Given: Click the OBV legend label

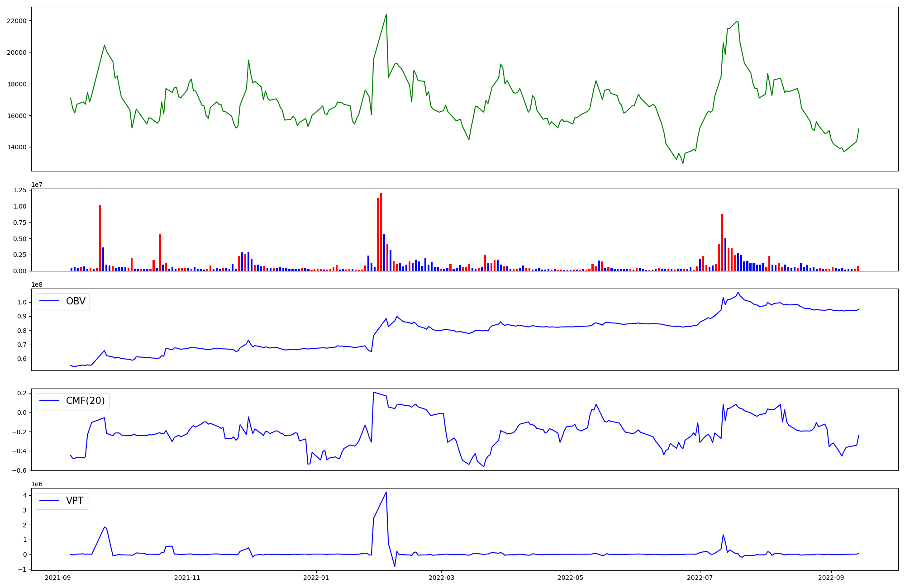Looking at the screenshot, I should [76, 302].
